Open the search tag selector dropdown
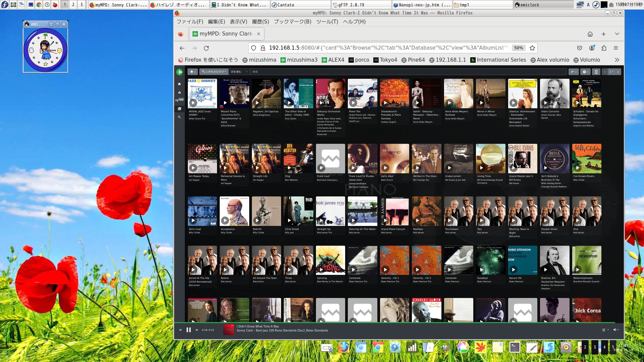 [x=214, y=72]
